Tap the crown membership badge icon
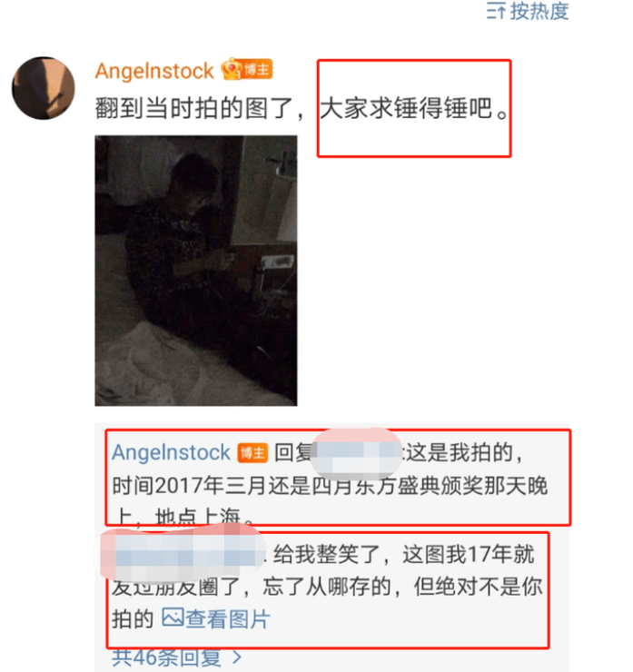The height and width of the screenshot is (672, 633). [x=232, y=69]
